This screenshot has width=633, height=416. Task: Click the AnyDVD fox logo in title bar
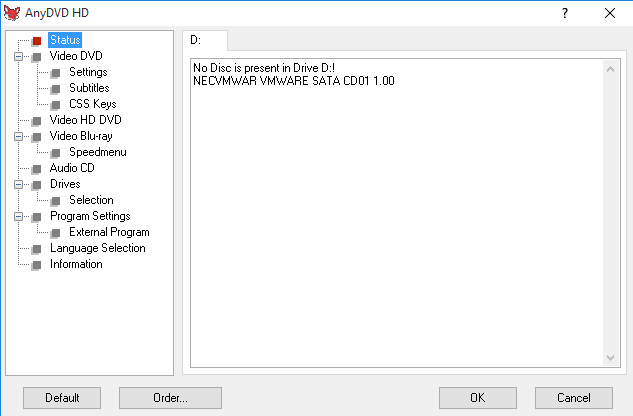pos(12,13)
